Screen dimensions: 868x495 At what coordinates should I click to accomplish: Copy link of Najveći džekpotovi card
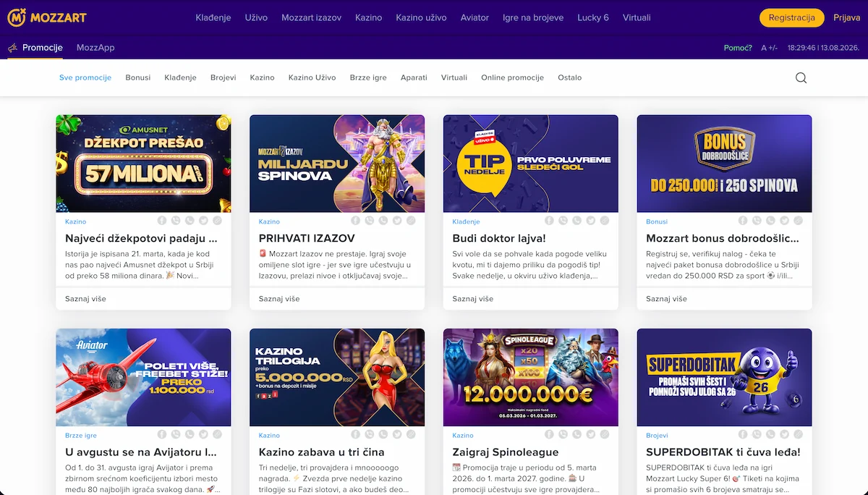click(x=217, y=221)
